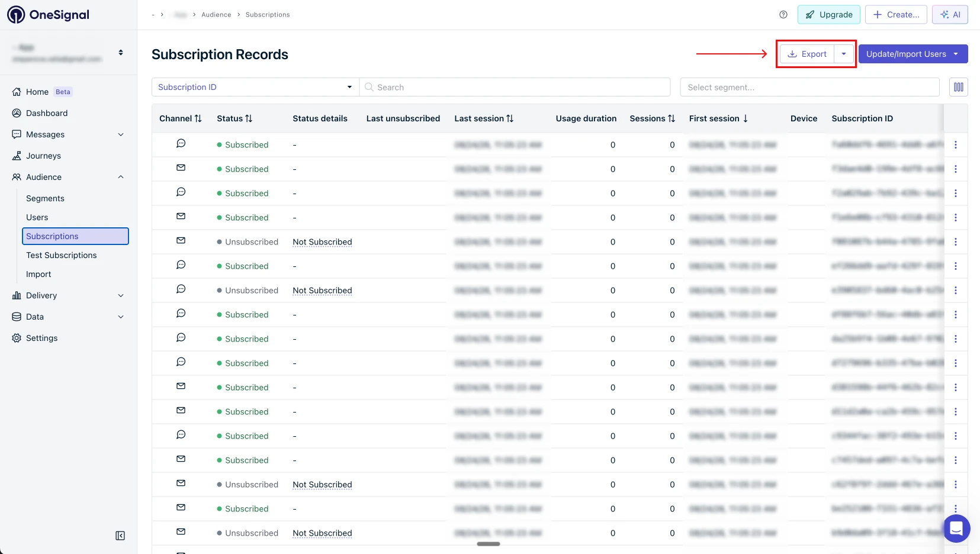
Task: Expand the Export dropdown arrow
Action: coord(844,54)
